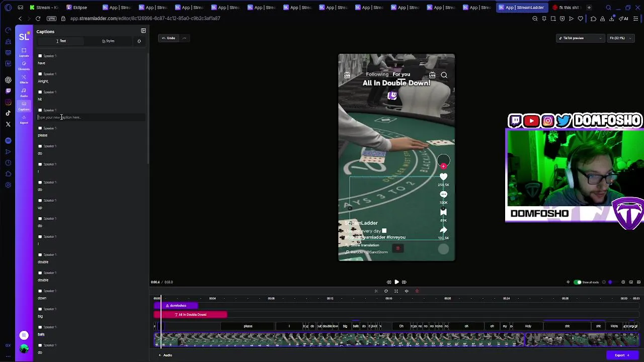Play the video preview
This screenshot has height=362, width=644.
click(396, 282)
